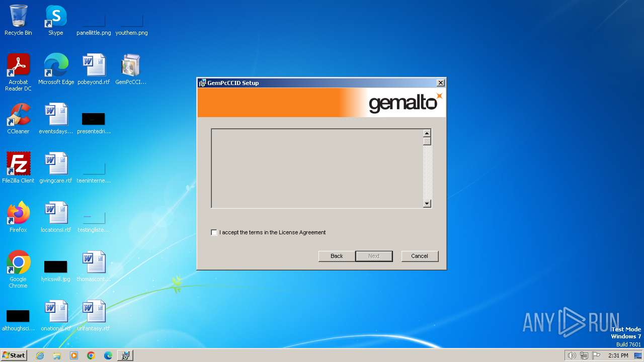644x362 pixels.
Task: Select althoughsci file icon
Action: click(x=18, y=320)
